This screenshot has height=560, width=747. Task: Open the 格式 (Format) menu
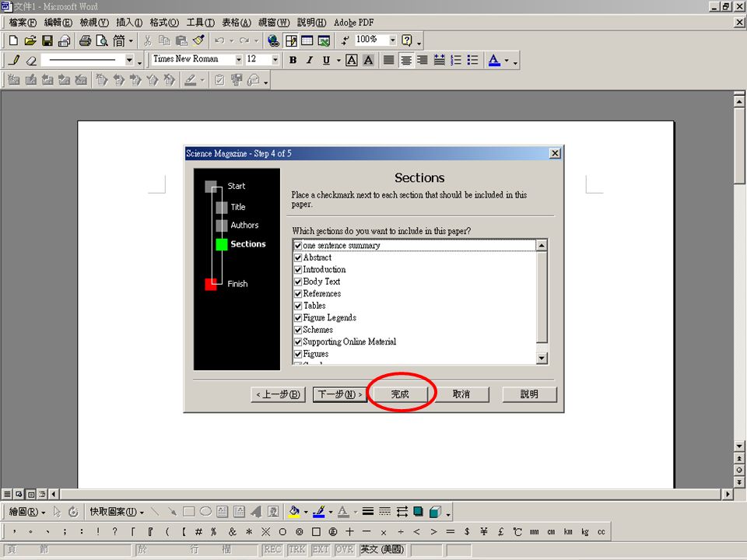(x=164, y=23)
